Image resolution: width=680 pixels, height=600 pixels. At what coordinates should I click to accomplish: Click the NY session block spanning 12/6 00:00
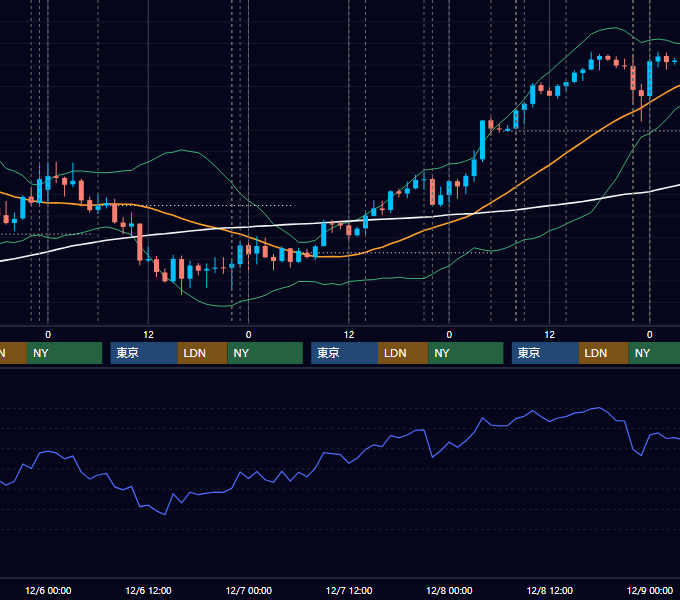point(64,353)
